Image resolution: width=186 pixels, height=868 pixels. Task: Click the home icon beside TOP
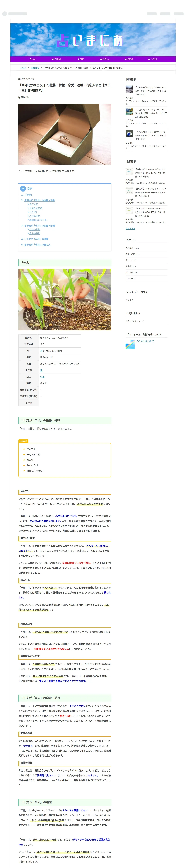[x=30, y=59]
